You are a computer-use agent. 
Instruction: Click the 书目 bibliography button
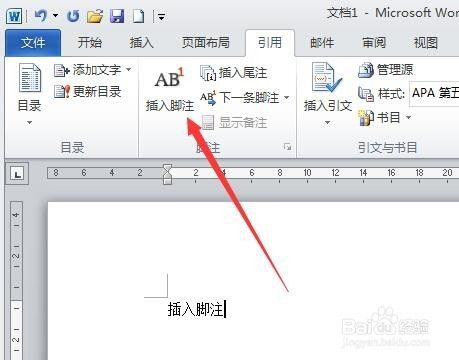click(x=380, y=117)
